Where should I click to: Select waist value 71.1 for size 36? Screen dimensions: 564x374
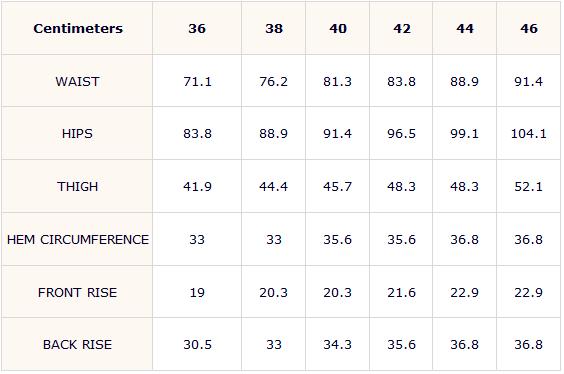tap(197, 82)
